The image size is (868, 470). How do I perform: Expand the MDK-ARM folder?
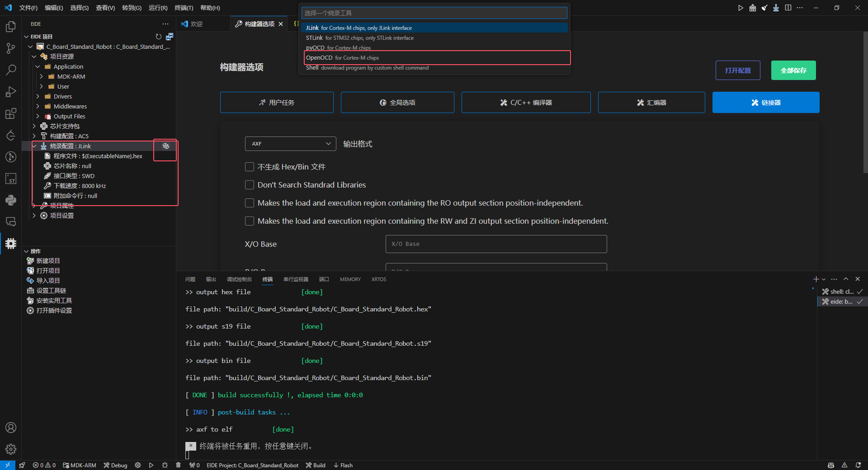click(x=42, y=76)
